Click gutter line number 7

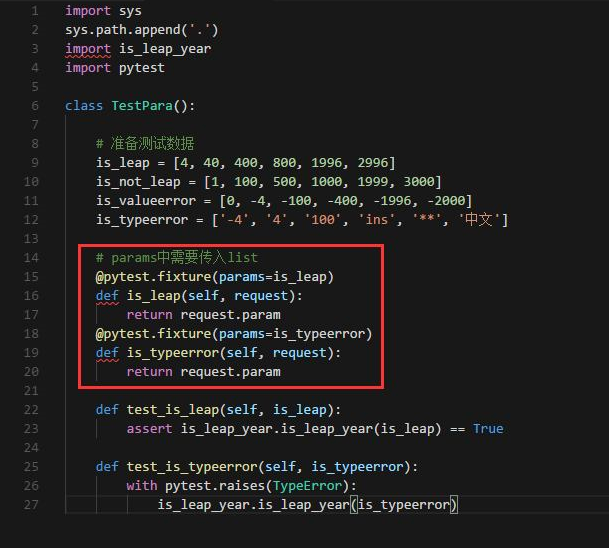pos(35,125)
